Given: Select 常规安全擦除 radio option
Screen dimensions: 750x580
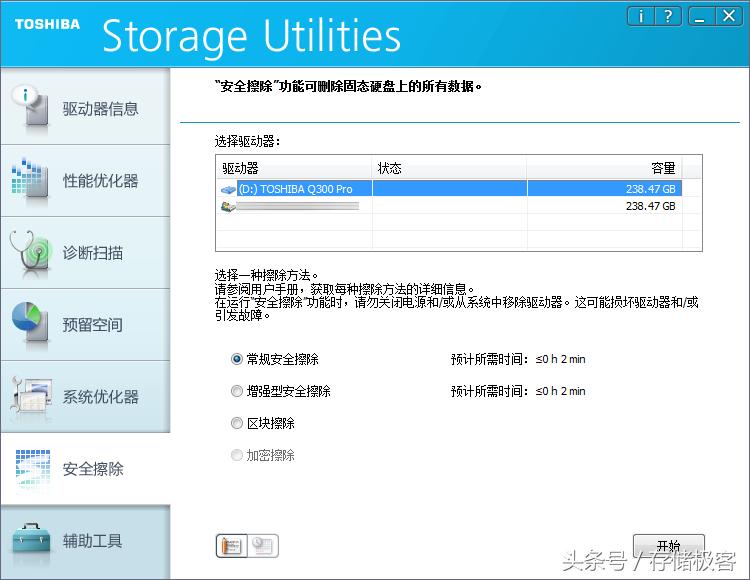Looking at the screenshot, I should coord(237,359).
